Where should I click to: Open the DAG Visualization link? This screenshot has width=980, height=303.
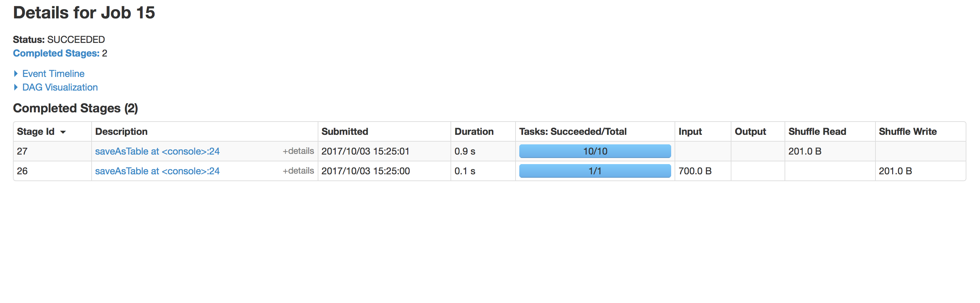tap(60, 87)
